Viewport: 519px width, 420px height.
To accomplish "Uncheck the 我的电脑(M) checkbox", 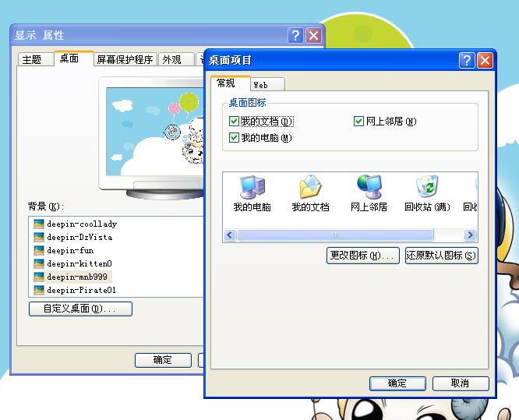I will (234, 137).
